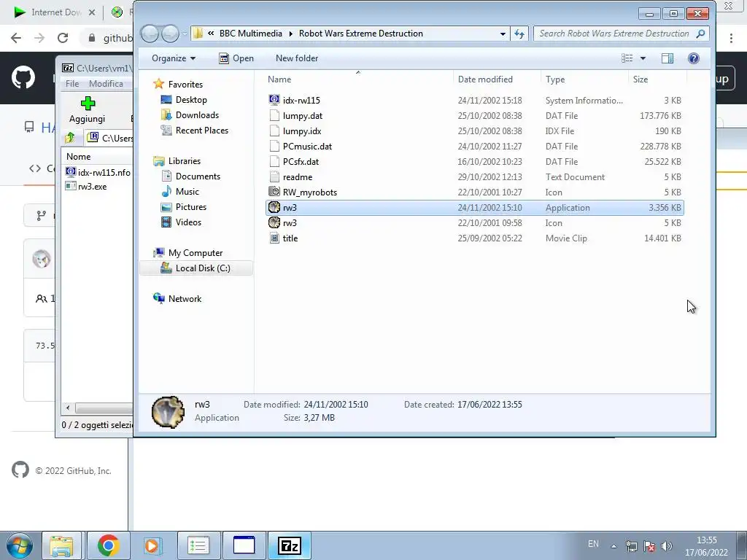Open the Organize dropdown menu
This screenshot has width=747, height=560.
tap(174, 58)
